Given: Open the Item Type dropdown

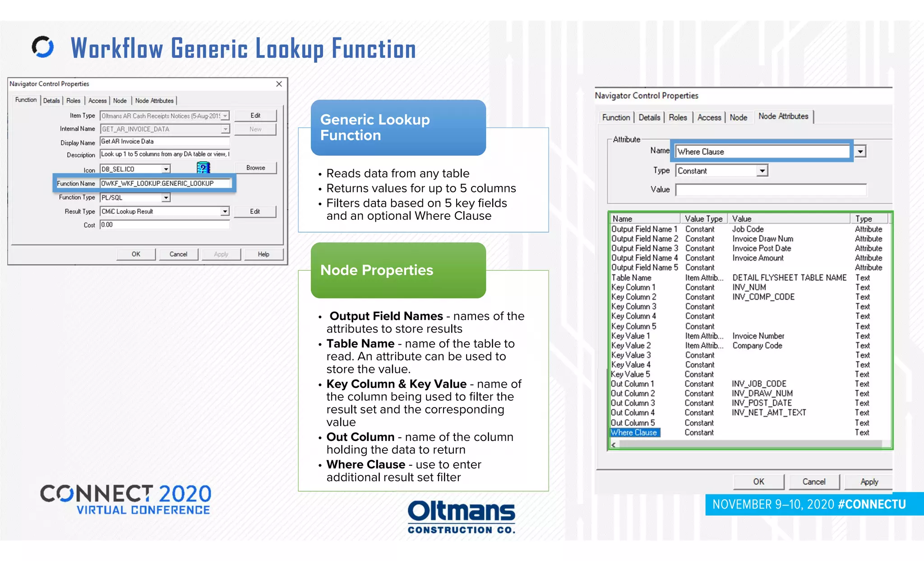Looking at the screenshot, I should [225, 116].
